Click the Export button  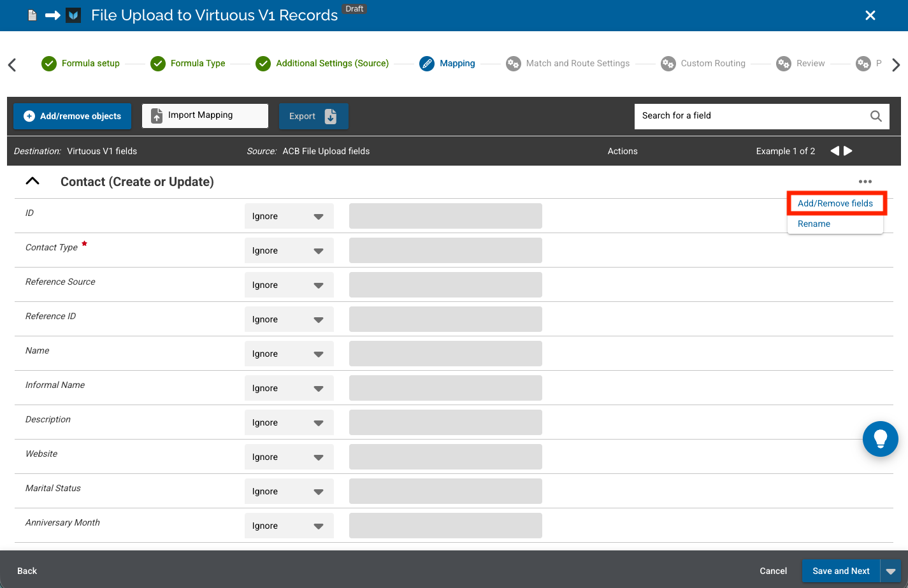pyautogui.click(x=313, y=116)
